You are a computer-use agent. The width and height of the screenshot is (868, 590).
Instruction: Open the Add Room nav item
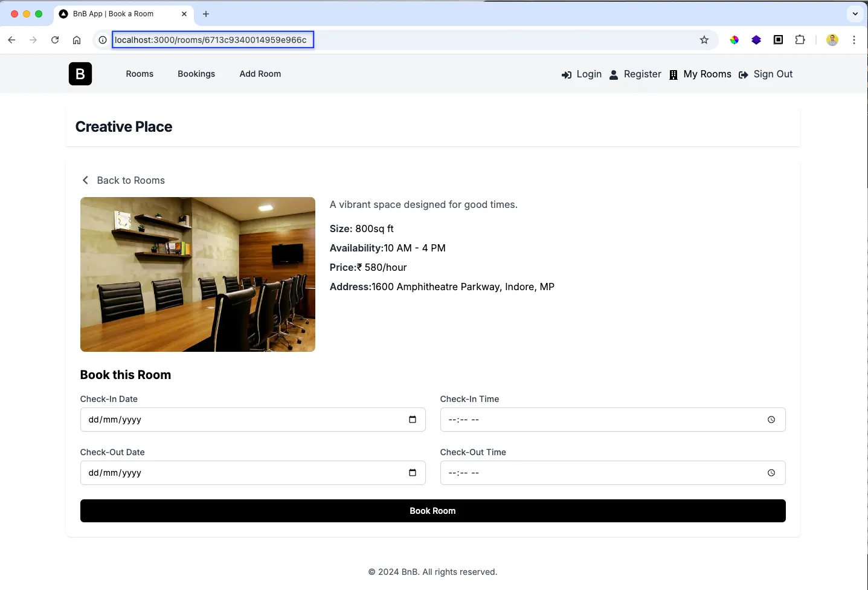(260, 74)
